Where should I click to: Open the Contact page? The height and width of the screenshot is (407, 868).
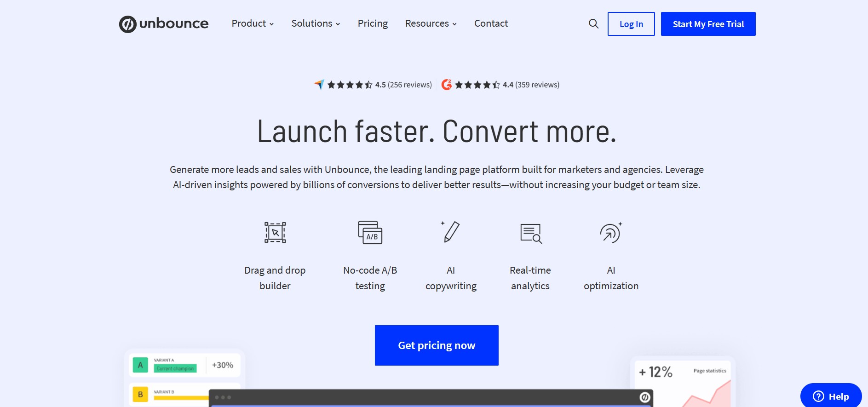point(491,23)
